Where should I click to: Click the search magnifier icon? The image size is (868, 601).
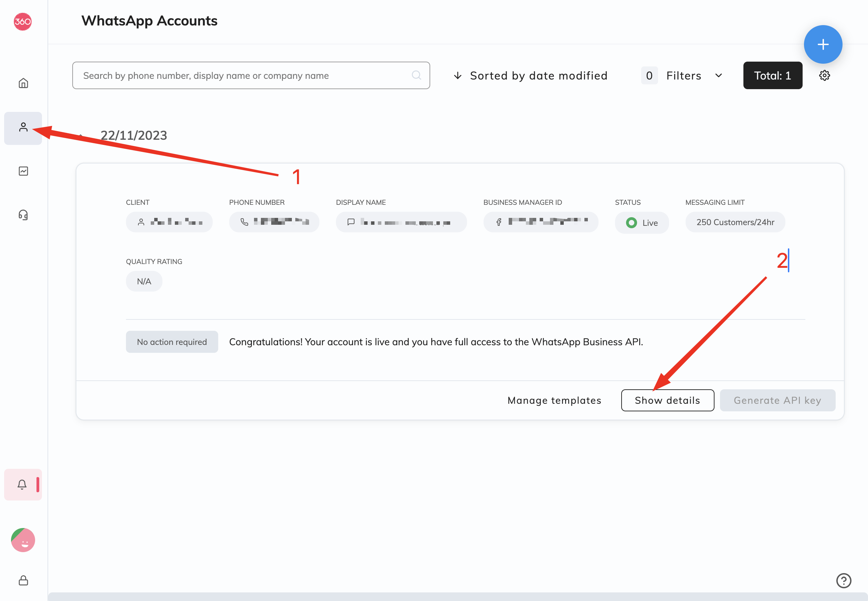[x=416, y=75]
